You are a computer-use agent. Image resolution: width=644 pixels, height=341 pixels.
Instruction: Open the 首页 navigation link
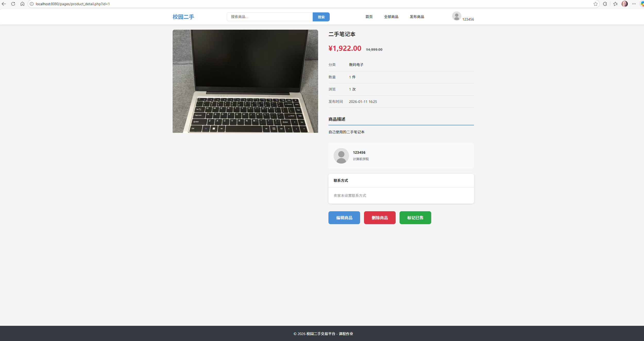pyautogui.click(x=369, y=17)
